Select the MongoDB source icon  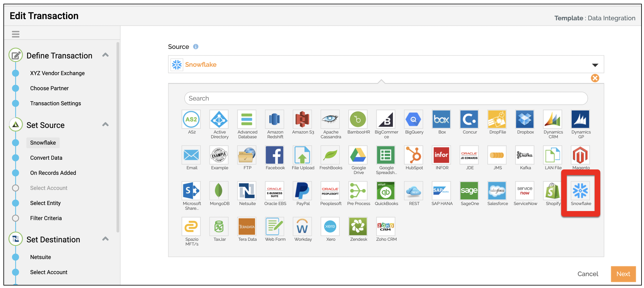219,191
